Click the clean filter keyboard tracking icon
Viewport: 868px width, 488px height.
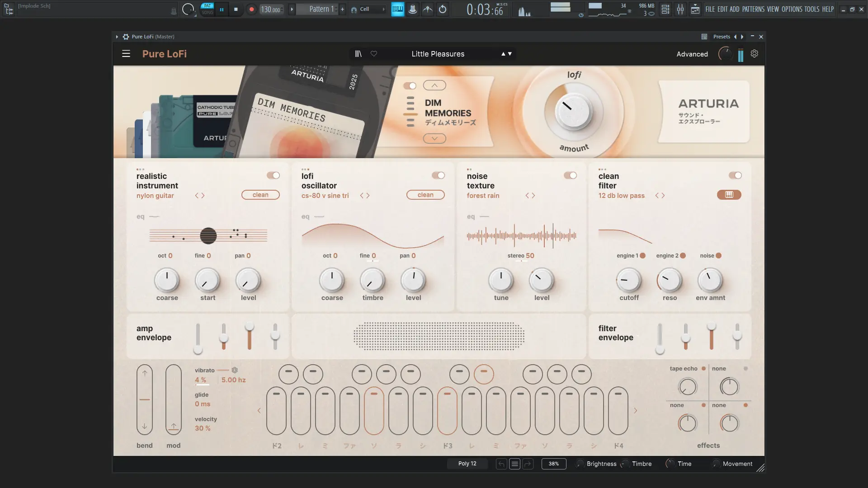729,195
